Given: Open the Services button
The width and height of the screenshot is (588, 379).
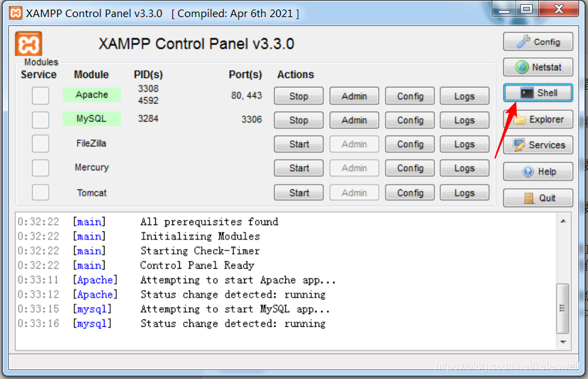Looking at the screenshot, I should coord(538,145).
